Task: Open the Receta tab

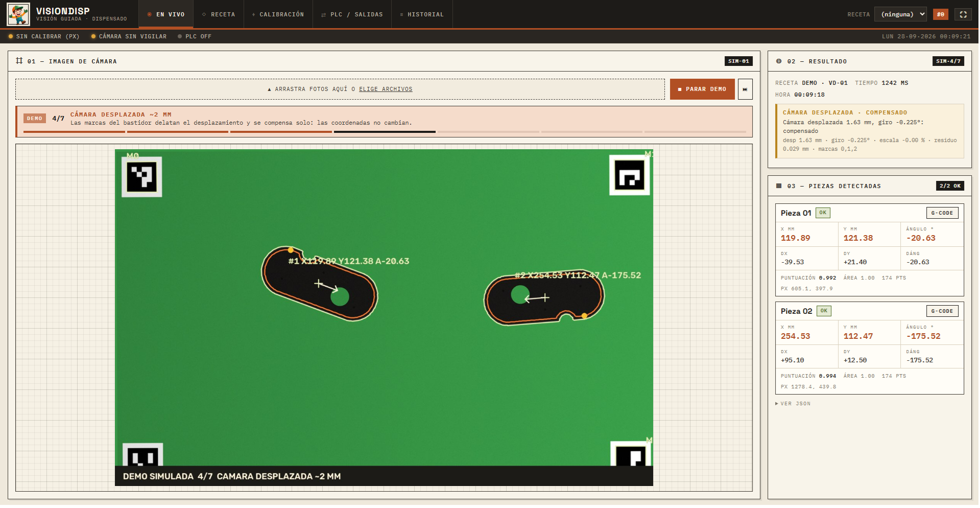Action: pos(219,14)
